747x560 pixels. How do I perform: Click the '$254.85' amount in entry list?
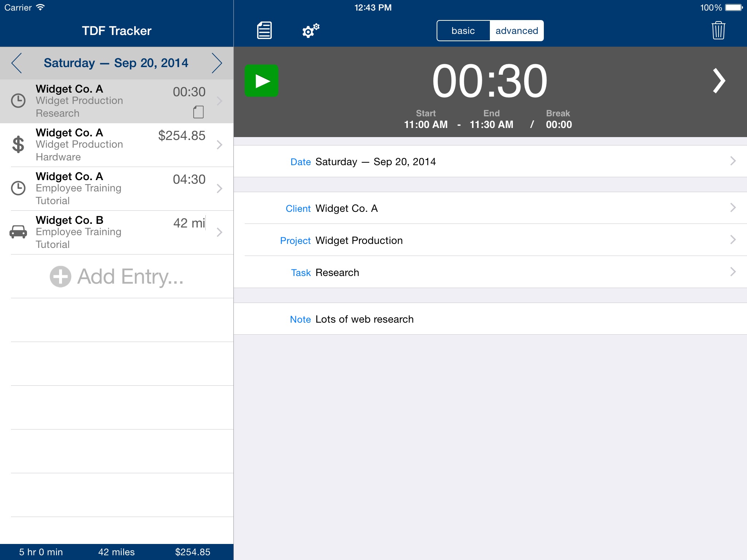pos(182,136)
